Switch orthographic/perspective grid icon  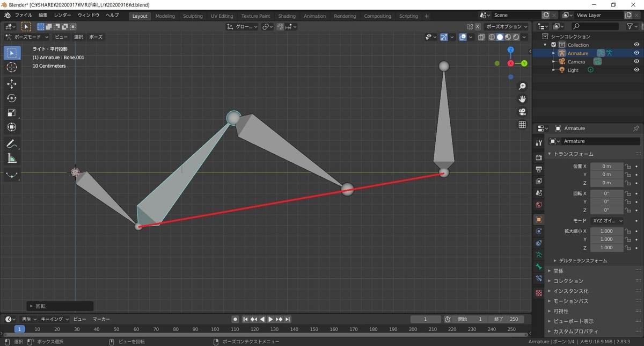(x=522, y=125)
